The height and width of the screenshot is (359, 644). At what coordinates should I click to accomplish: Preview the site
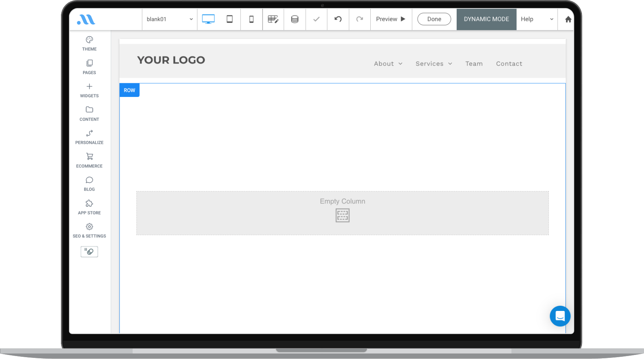[x=391, y=19]
